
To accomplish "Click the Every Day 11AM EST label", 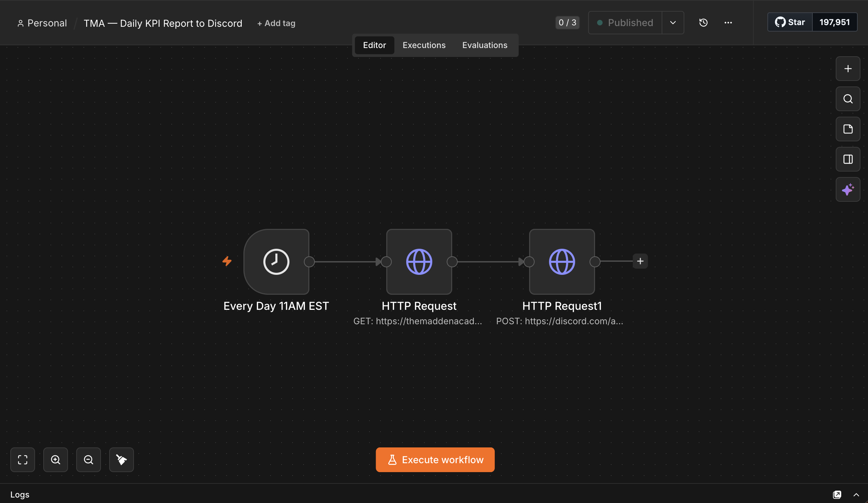I will click(276, 306).
